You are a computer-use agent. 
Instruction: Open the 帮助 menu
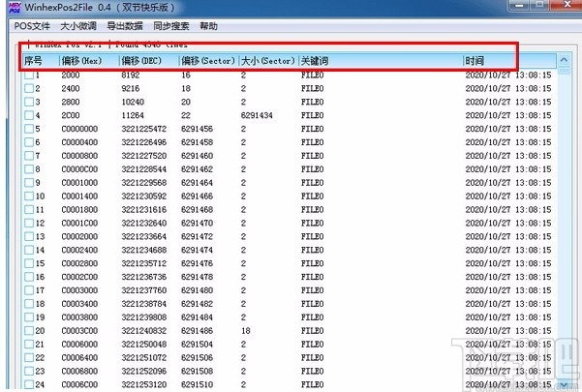point(208,26)
